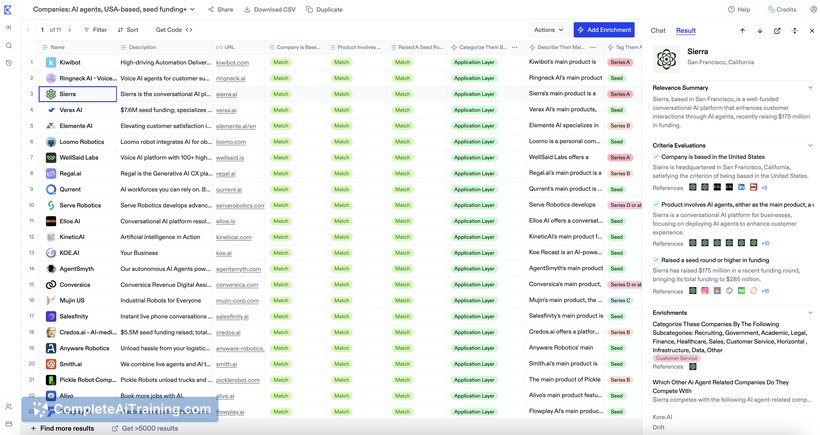The image size is (820, 435).
Task: Click Get >5000 results link
Action: pyautogui.click(x=145, y=428)
